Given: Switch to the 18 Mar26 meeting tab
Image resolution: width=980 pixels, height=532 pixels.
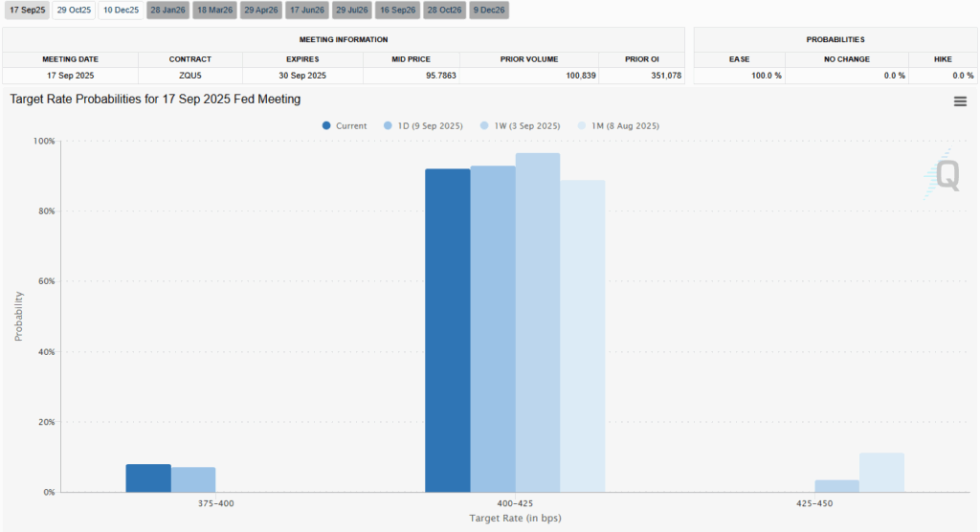Looking at the screenshot, I should 214,11.
